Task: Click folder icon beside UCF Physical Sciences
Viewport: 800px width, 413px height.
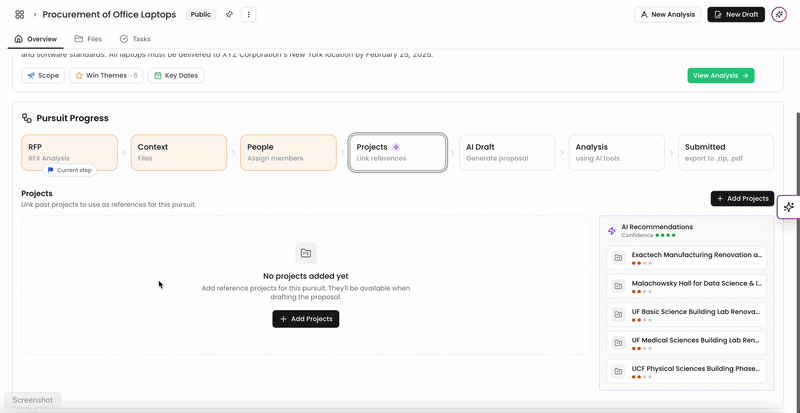Action: click(618, 372)
